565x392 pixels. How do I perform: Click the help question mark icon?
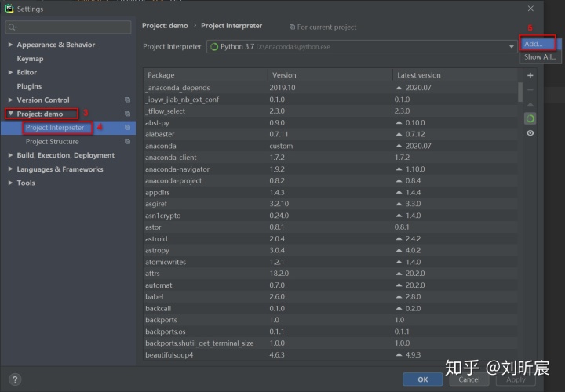tap(15, 379)
